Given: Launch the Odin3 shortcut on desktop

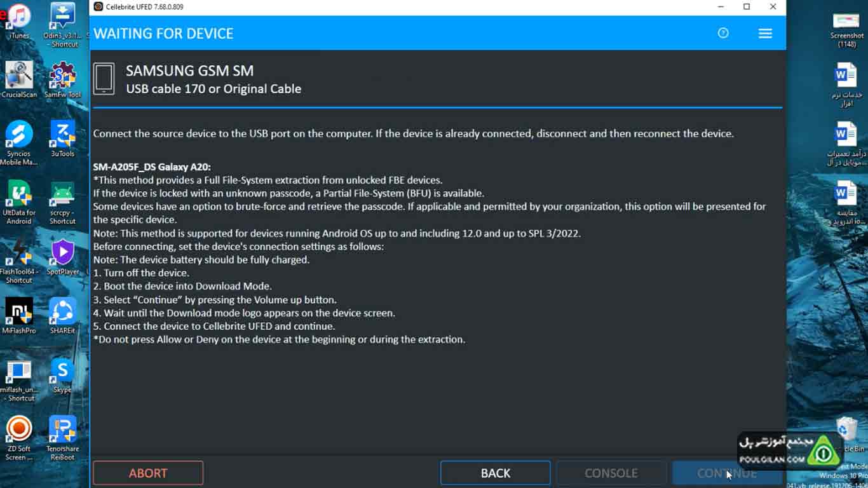Looking at the screenshot, I should pyautogui.click(x=63, y=25).
